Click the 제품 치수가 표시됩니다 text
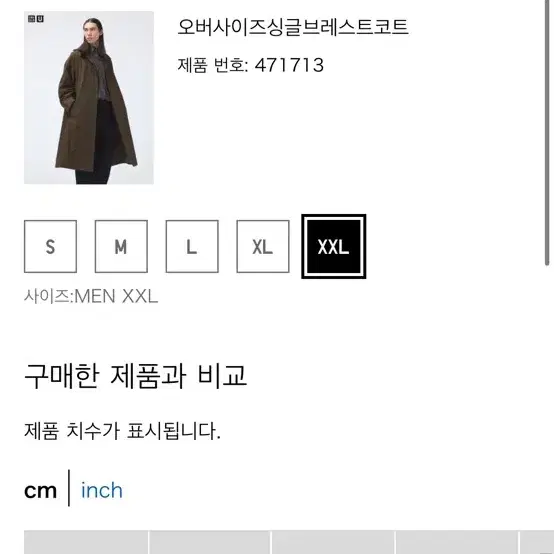This screenshot has height=554, width=554. point(122,431)
